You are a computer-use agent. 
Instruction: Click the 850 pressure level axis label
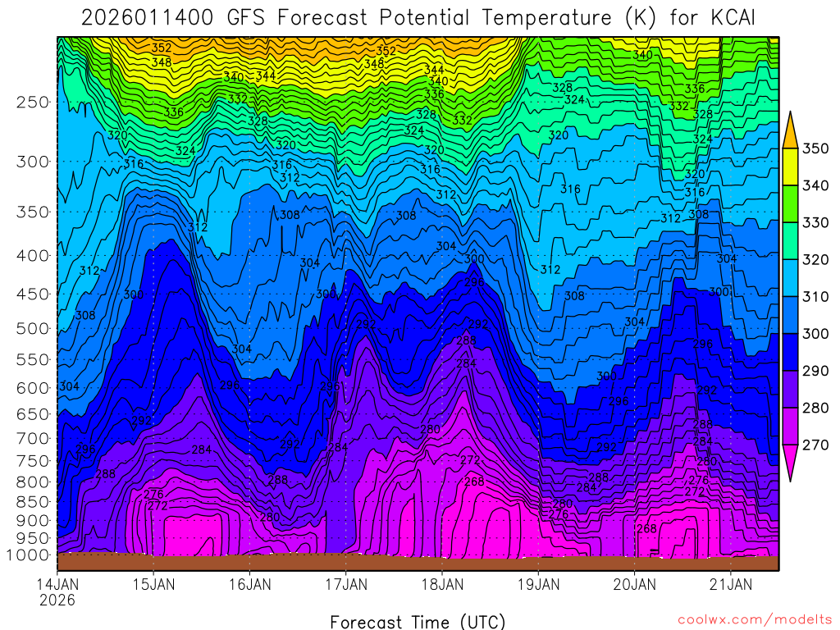[33, 501]
